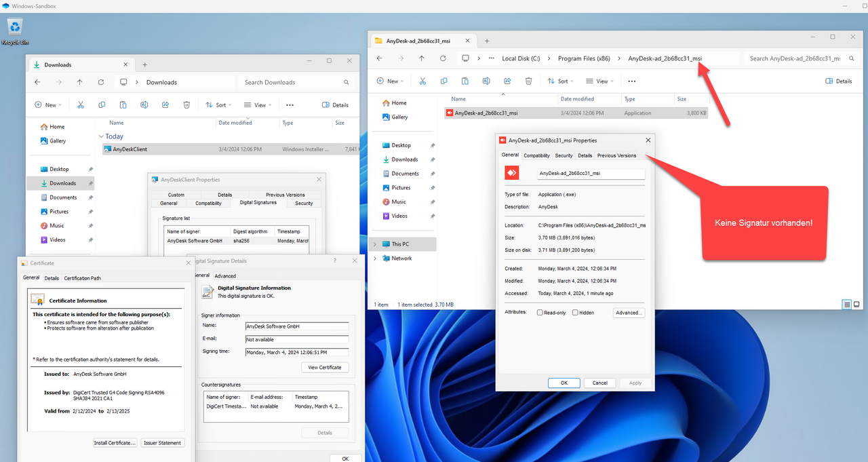The width and height of the screenshot is (868, 462).
Task: Open New dropdown in AnyDesk folder window
Action: click(390, 81)
